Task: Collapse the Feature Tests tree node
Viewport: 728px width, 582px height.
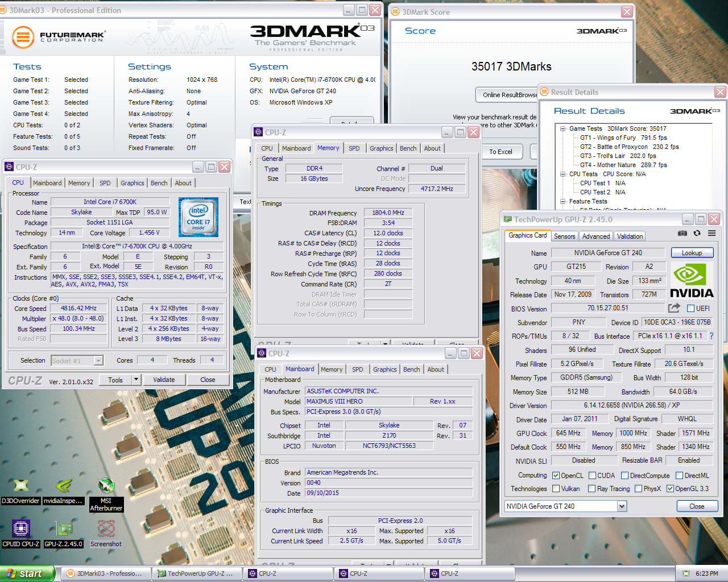Action: click(x=562, y=201)
